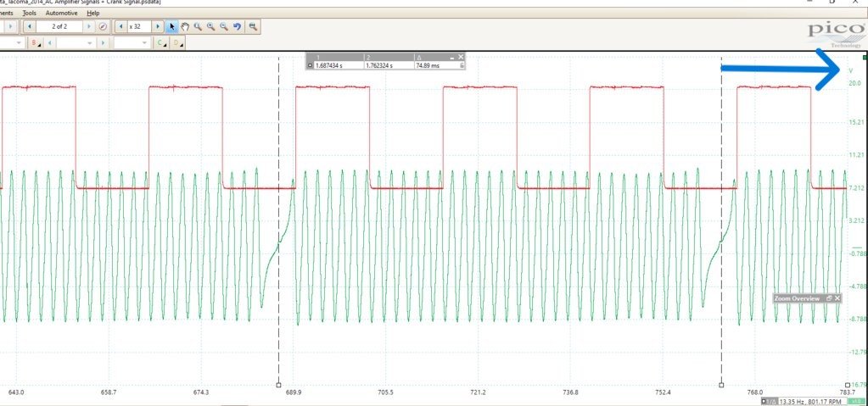Image resolution: width=868 pixels, height=406 pixels.
Task: Grab the first time ruler handle
Action: 278,385
